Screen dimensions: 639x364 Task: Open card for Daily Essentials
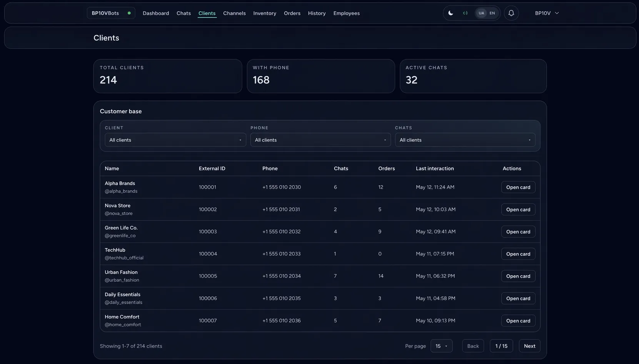pyautogui.click(x=518, y=298)
